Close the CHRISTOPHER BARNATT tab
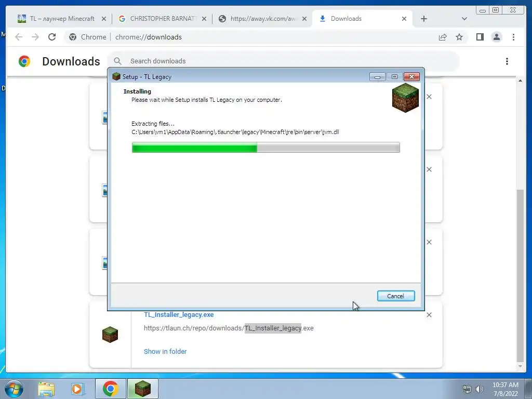The height and width of the screenshot is (399, 532). (x=204, y=19)
